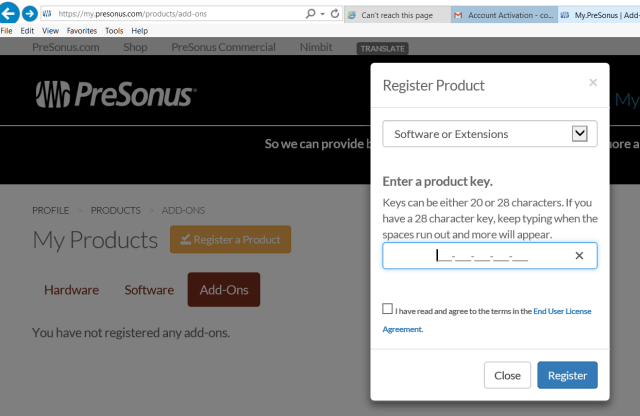This screenshot has height=416, width=640.
Task: Open the Software or Extensions dropdown
Action: point(490,134)
